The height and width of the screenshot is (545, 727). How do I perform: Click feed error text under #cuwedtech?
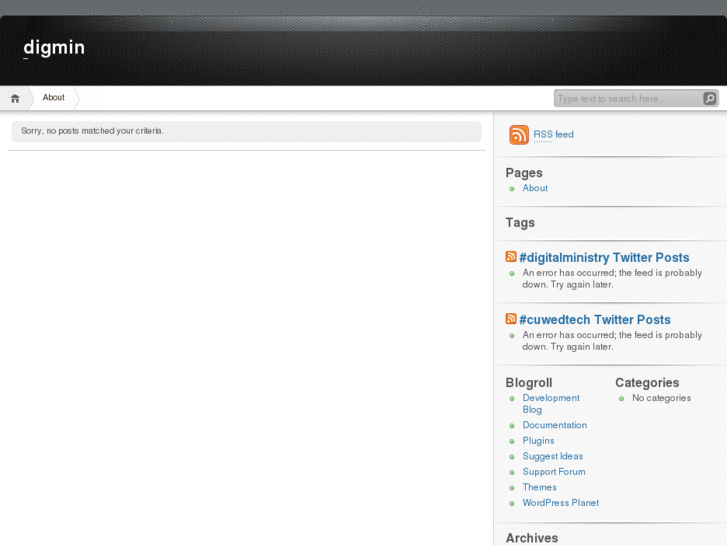click(x=612, y=341)
